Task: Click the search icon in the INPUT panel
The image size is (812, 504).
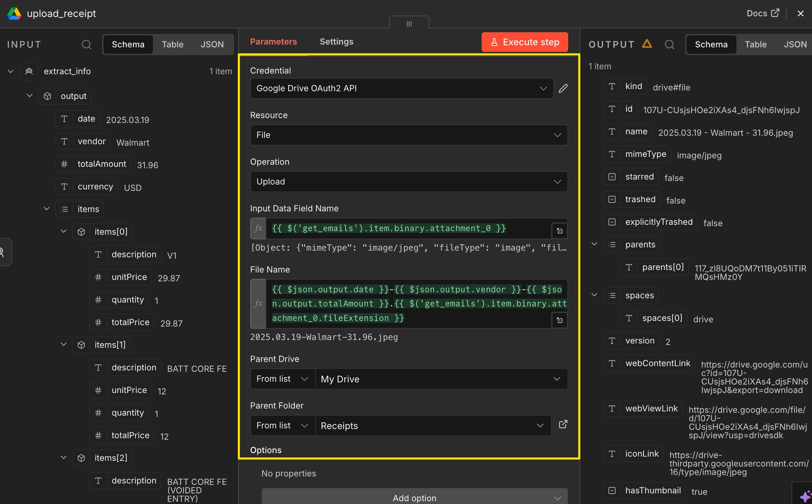Action: 86,44
